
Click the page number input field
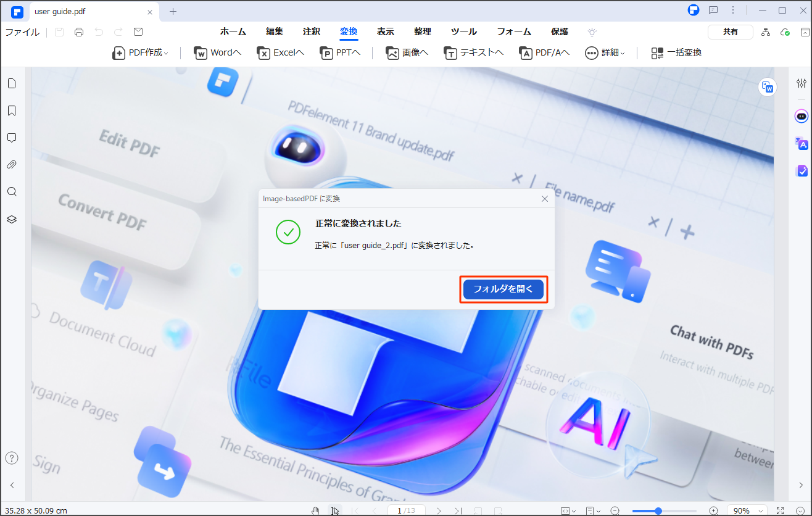tap(406, 510)
